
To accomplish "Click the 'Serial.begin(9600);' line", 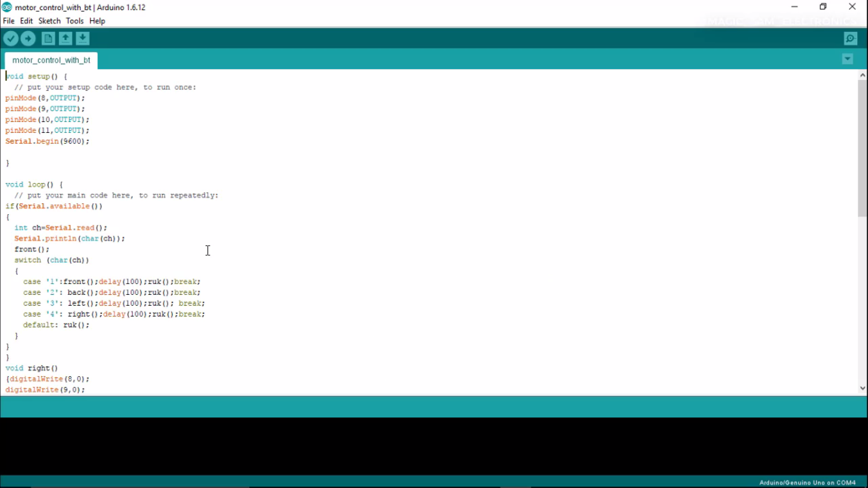I will tap(48, 141).
